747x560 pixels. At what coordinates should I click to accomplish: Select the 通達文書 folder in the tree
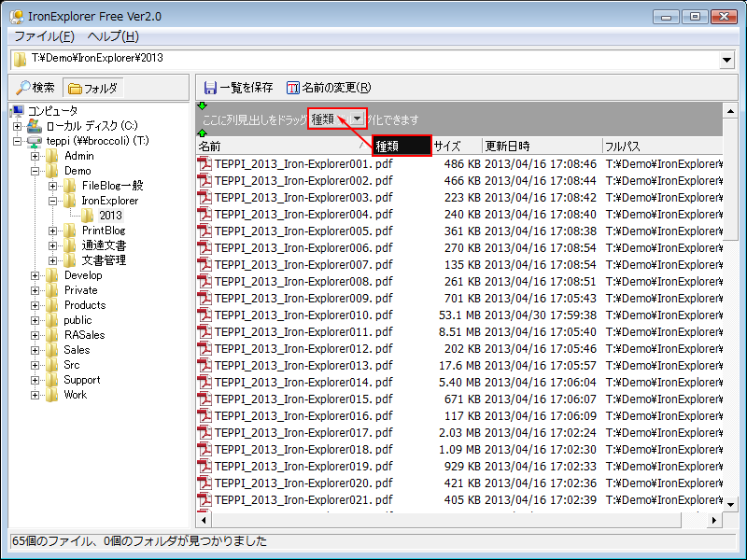104,245
